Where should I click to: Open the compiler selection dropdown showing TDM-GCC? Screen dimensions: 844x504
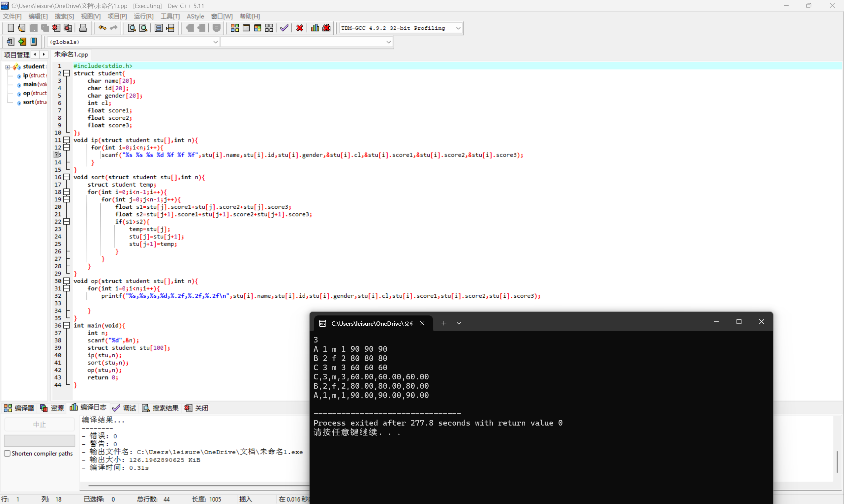[x=458, y=28]
